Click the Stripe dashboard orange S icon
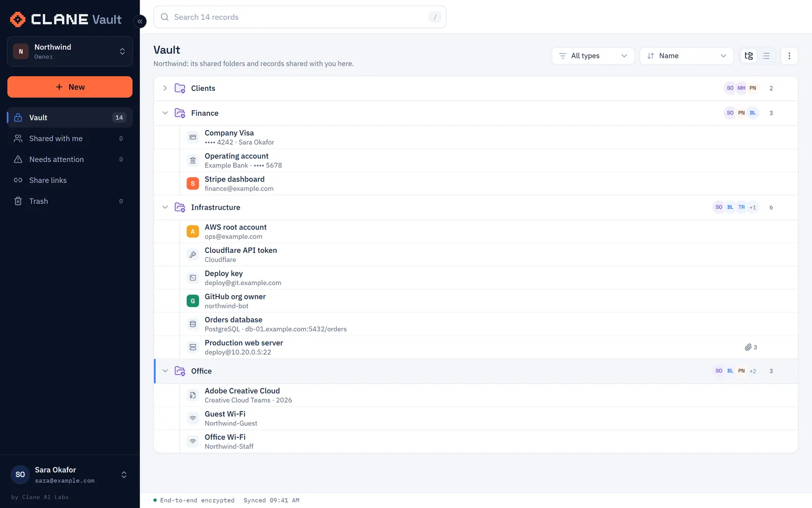This screenshot has height=508, width=812. click(x=193, y=183)
